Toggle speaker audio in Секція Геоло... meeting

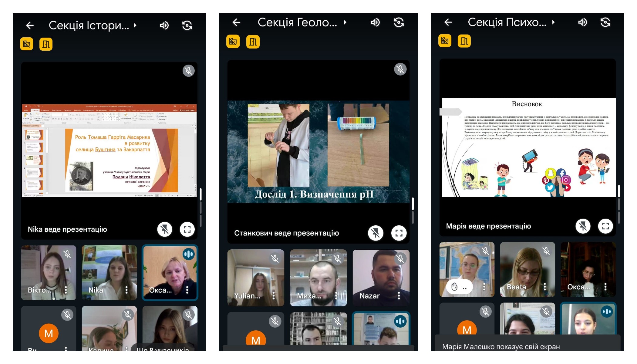click(375, 22)
